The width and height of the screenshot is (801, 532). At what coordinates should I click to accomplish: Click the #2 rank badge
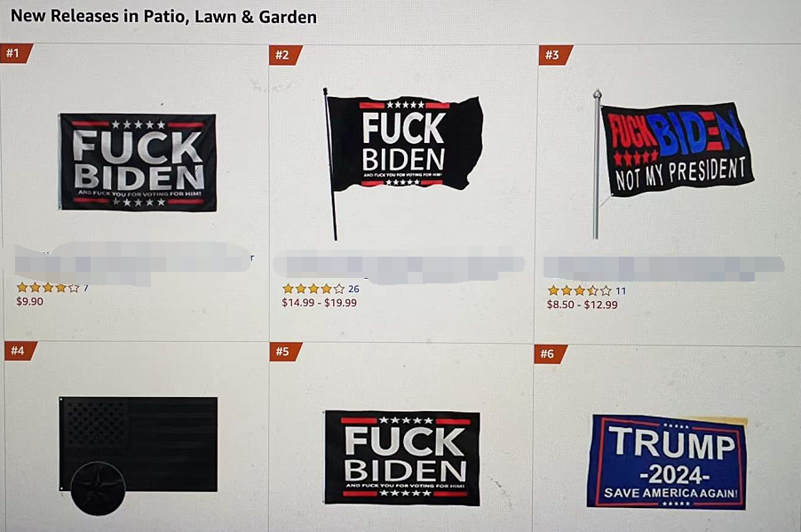[284, 55]
